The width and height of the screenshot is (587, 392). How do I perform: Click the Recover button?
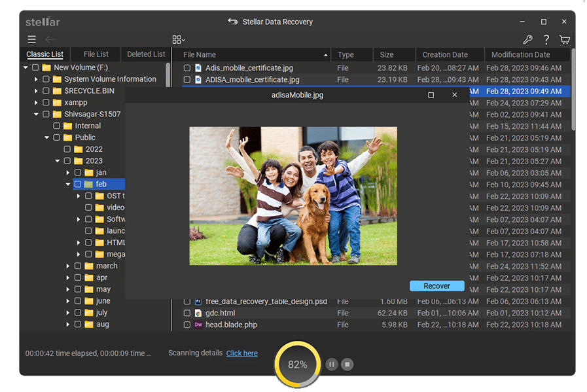click(436, 286)
